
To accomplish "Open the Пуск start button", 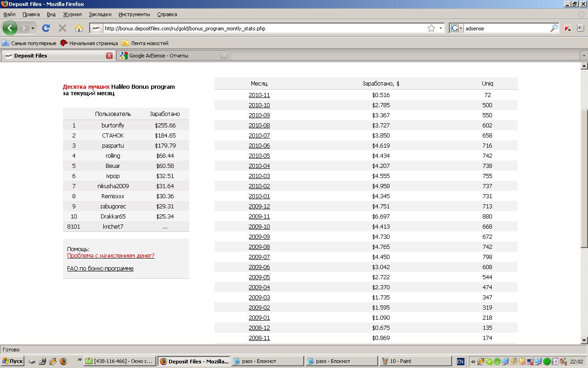I will pyautogui.click(x=12, y=361).
